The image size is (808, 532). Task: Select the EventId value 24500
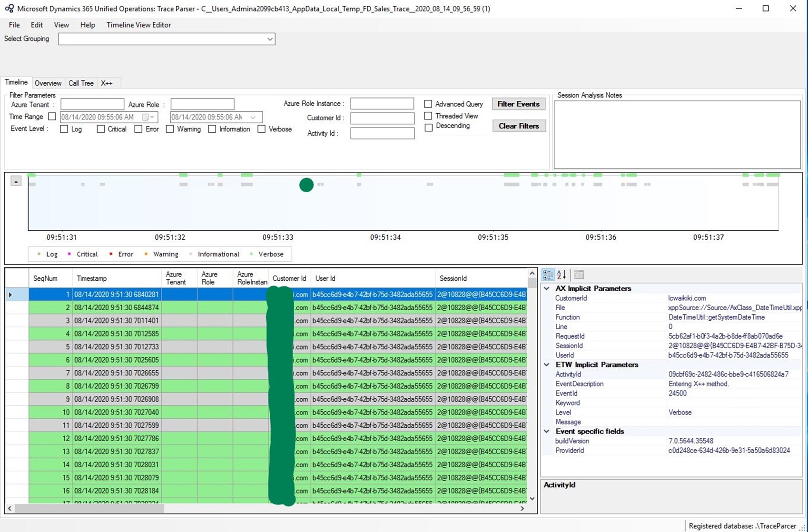[677, 393]
